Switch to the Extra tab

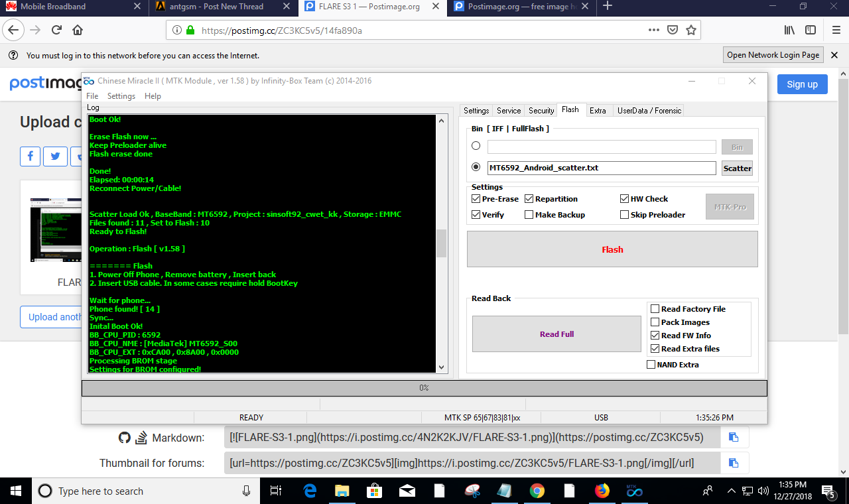click(x=598, y=111)
